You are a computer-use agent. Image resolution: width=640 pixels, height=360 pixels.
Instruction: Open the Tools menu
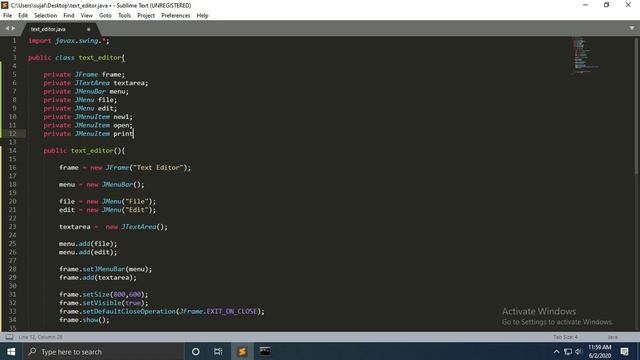(x=124, y=16)
